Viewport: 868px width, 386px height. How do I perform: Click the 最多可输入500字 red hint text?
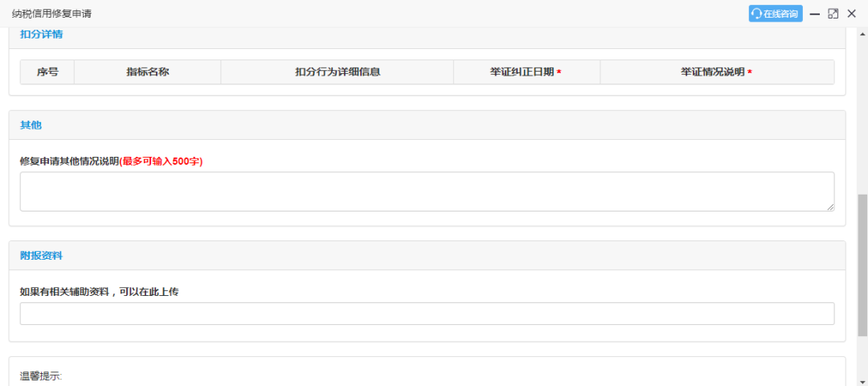click(x=161, y=162)
